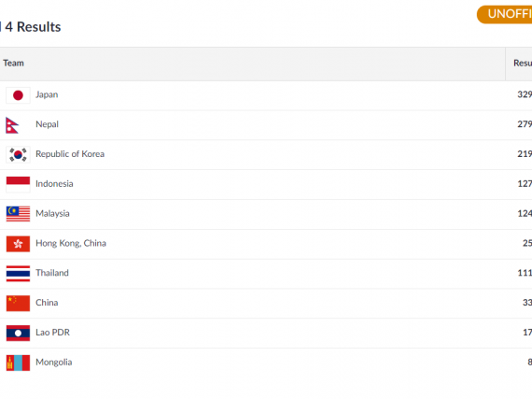Click the Japan flag icon

(x=18, y=95)
